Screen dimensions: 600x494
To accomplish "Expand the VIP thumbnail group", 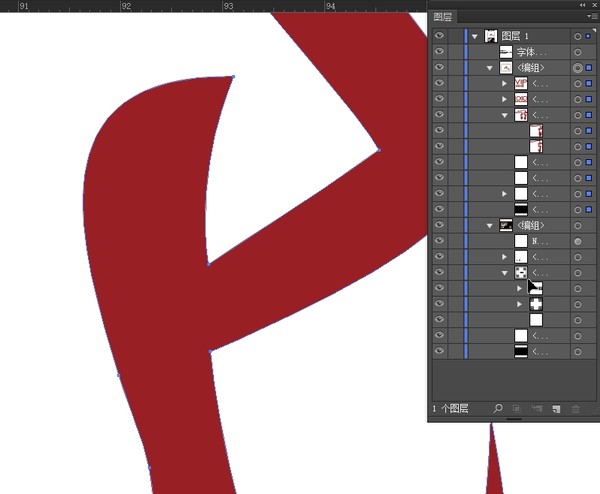I will click(504, 83).
